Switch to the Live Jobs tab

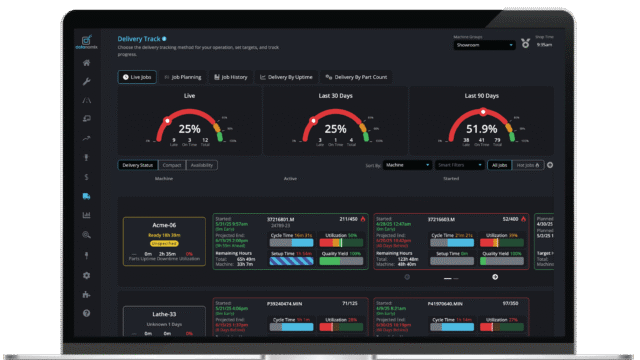pos(137,77)
